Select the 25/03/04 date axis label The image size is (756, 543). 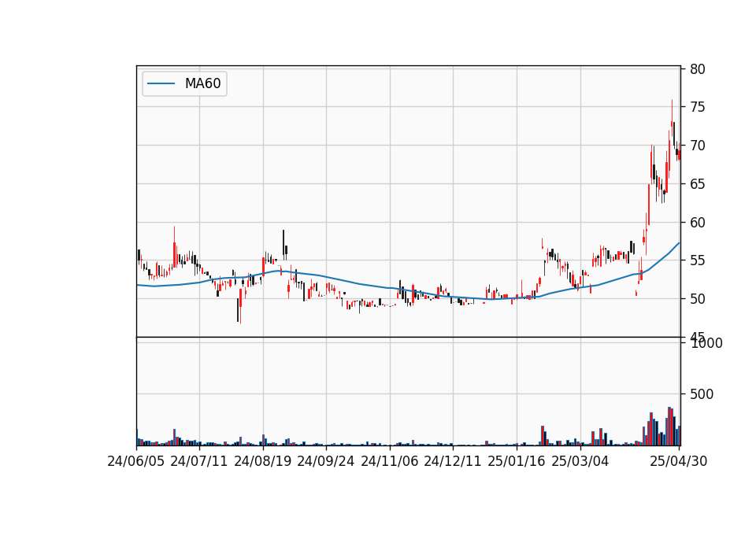[580, 461]
